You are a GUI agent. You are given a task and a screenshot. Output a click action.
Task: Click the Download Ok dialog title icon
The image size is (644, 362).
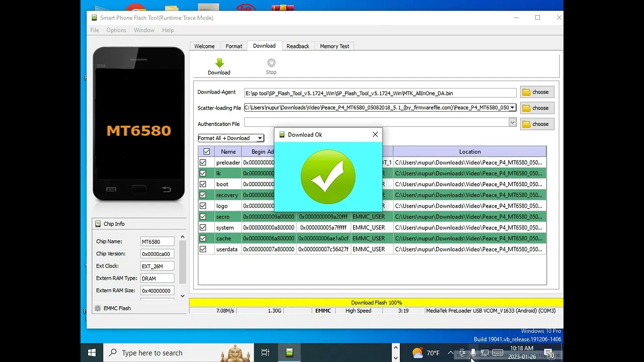282,135
